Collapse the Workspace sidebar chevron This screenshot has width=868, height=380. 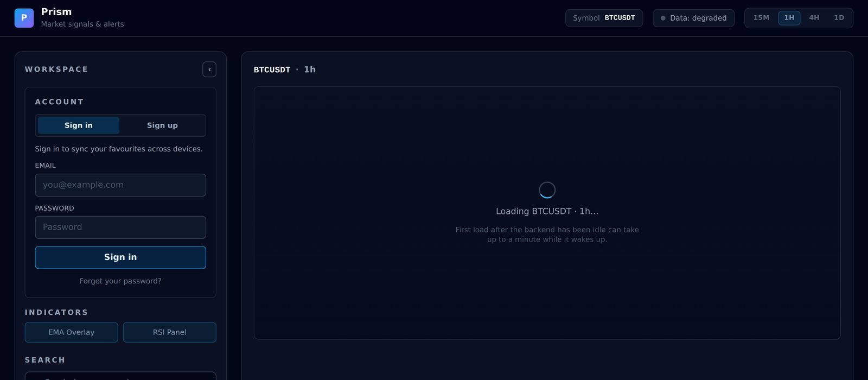209,69
